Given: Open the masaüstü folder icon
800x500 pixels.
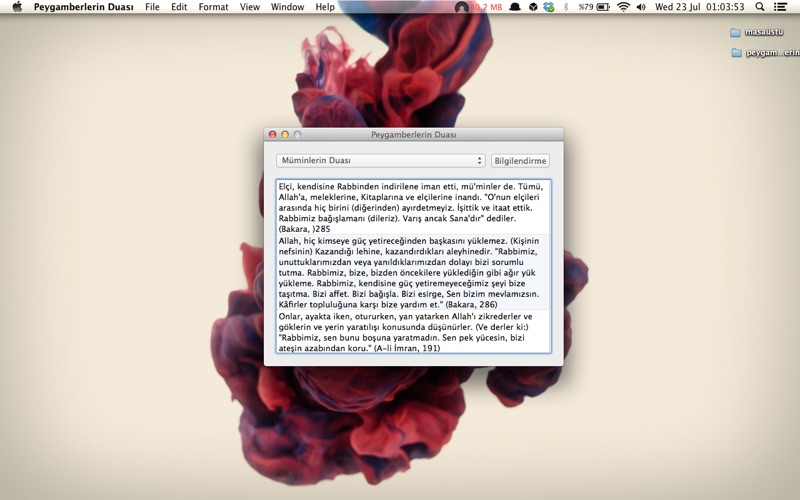Looking at the screenshot, I should pos(736,32).
